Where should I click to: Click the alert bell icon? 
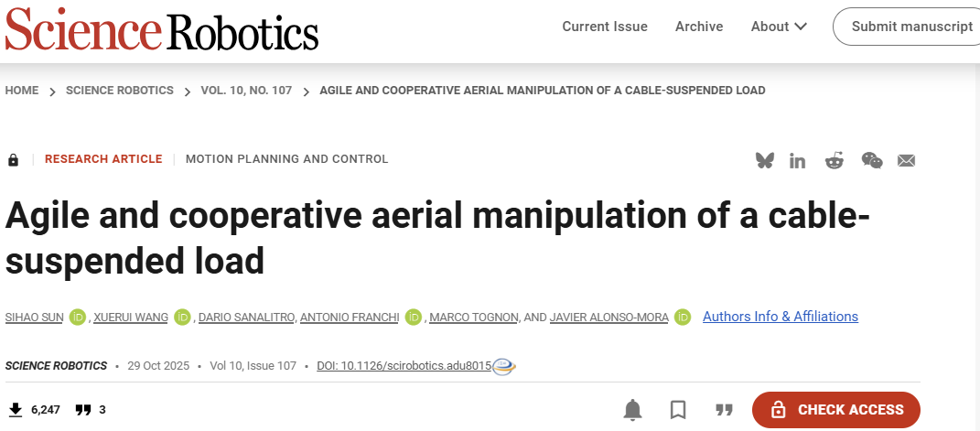coord(632,410)
